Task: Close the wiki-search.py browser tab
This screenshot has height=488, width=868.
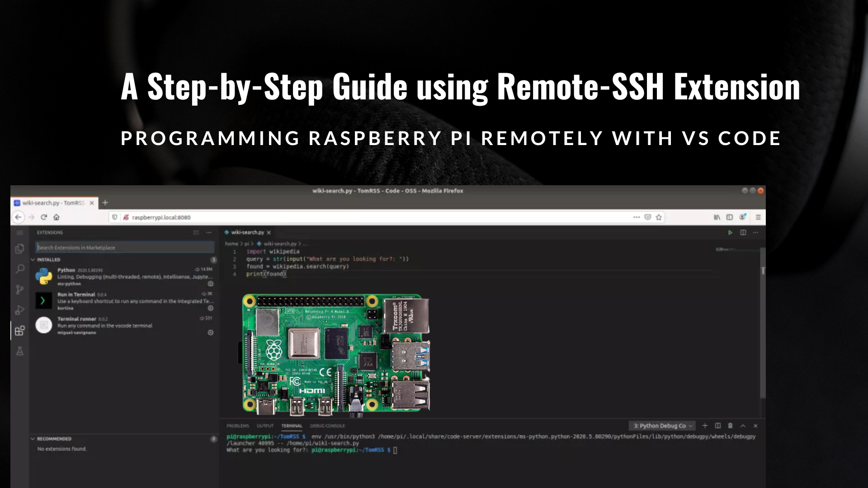Action: [x=92, y=203]
